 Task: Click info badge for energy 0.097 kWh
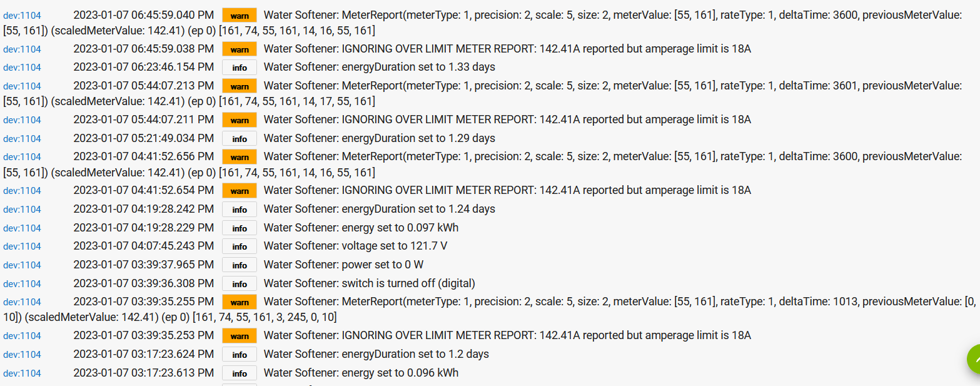[x=240, y=228]
